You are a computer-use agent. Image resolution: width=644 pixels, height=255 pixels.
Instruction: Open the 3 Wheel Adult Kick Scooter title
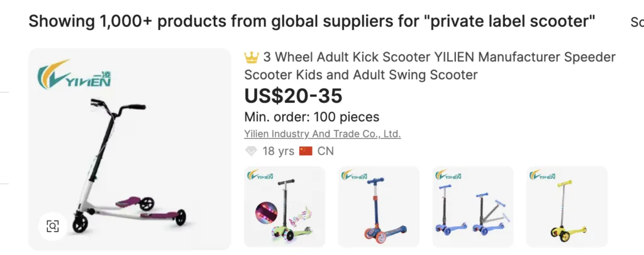[430, 66]
